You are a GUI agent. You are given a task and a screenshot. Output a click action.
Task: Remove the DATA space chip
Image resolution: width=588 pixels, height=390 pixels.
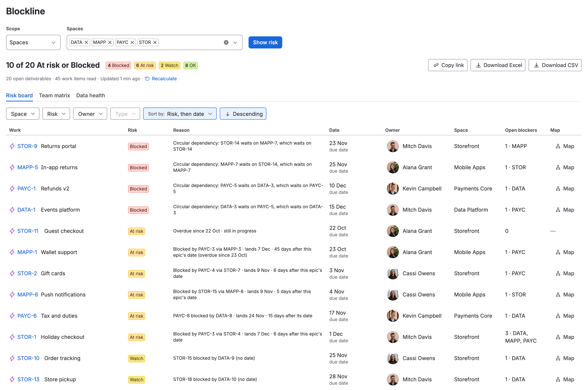click(x=86, y=42)
